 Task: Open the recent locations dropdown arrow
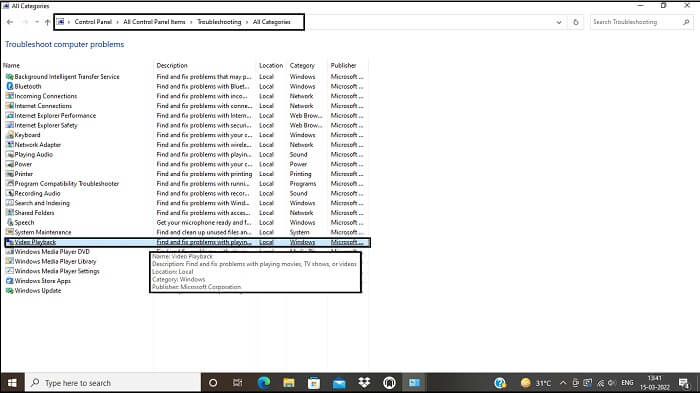[x=37, y=22]
